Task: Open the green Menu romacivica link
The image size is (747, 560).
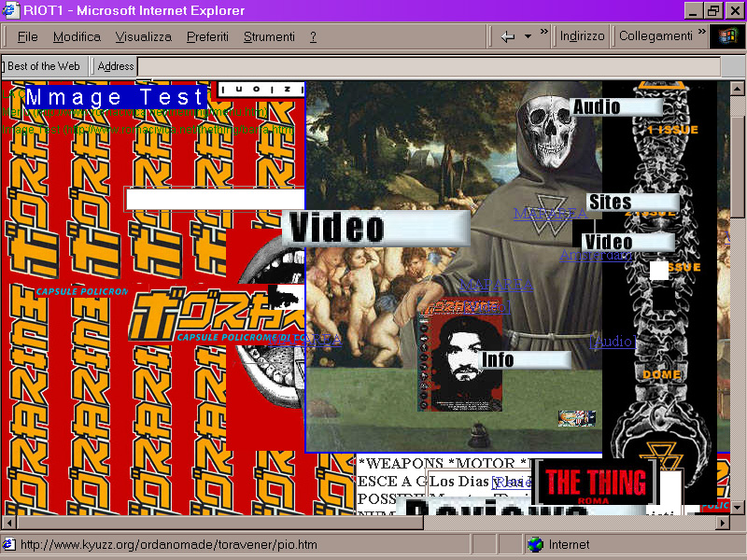Action: coord(134,112)
